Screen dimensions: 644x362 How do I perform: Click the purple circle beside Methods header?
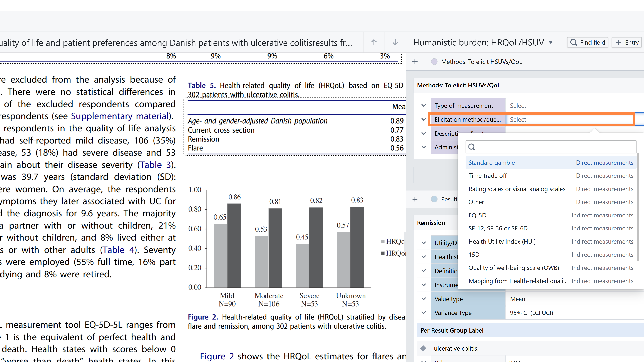[x=434, y=62]
